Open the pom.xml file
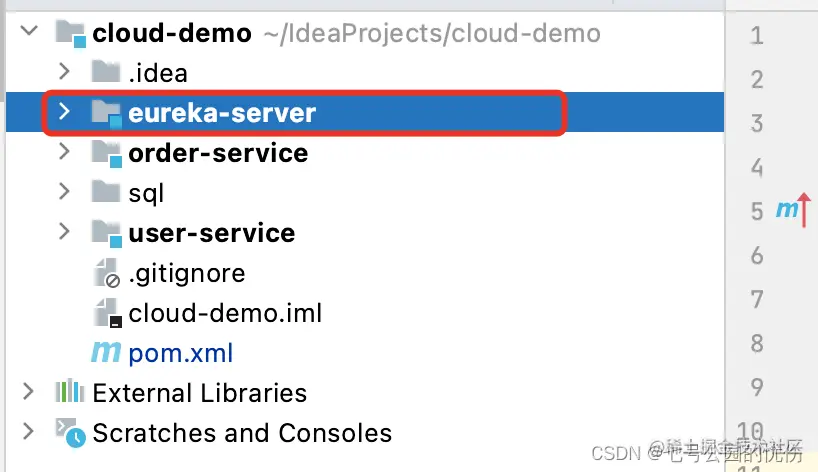Image resolution: width=818 pixels, height=472 pixels. pyautogui.click(x=181, y=354)
